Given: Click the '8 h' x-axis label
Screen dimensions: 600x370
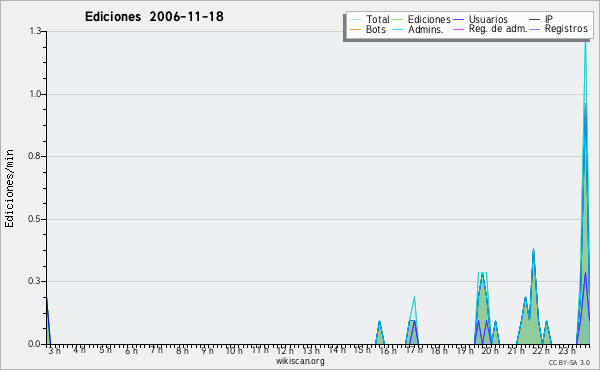Looking at the screenshot, I should [182, 351].
